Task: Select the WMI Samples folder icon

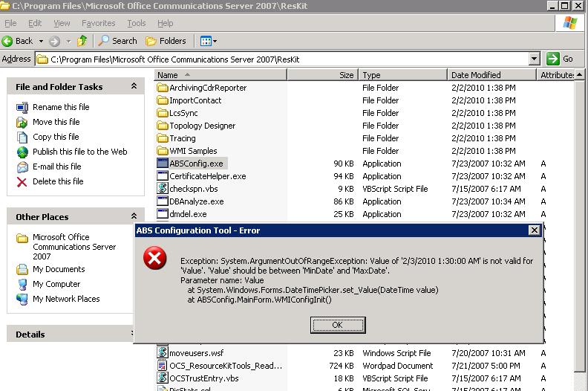Action: tap(163, 151)
